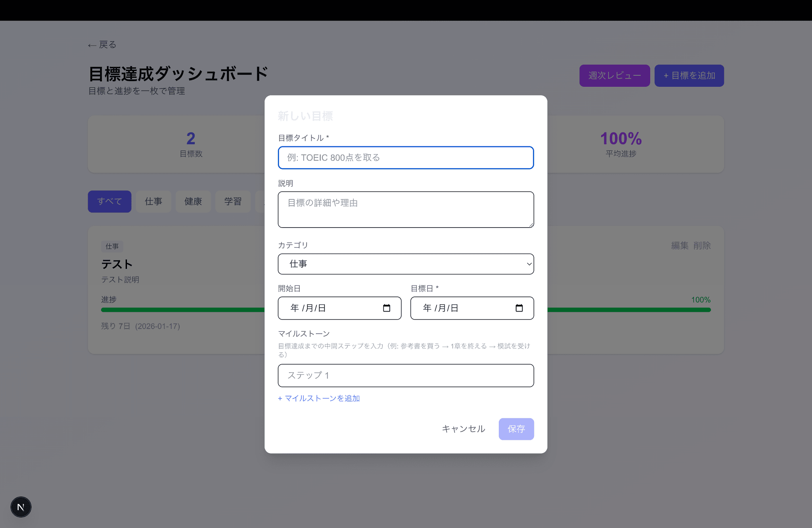Focus the 目標タイトル input field
Viewport: 812px width, 528px height.
pyautogui.click(x=406, y=158)
